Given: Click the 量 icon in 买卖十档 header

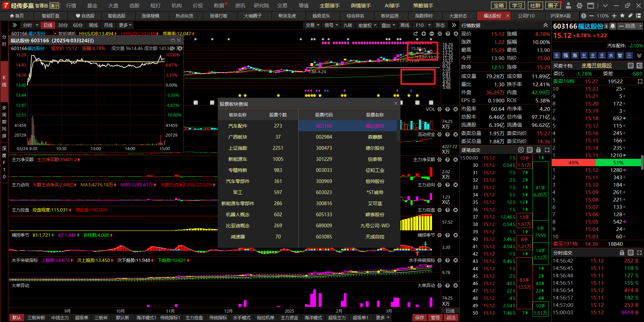Looking at the screenshot, I should 631,65.
